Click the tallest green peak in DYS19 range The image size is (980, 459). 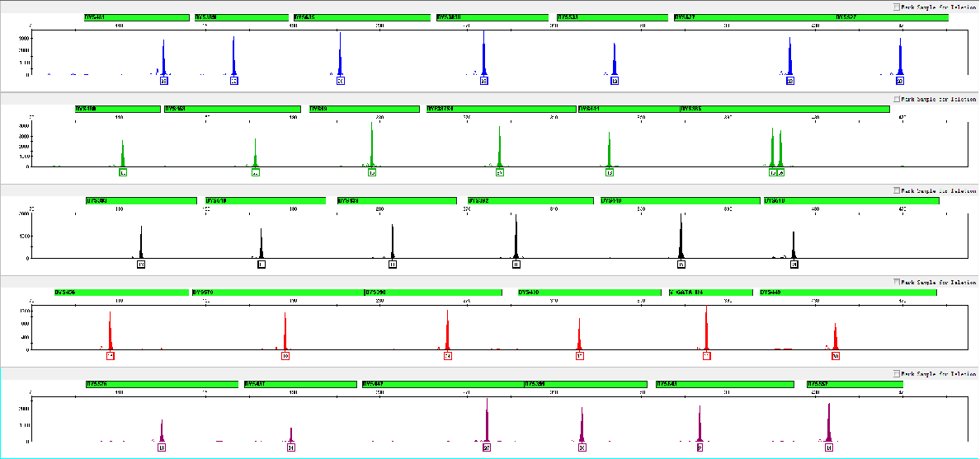(x=372, y=144)
